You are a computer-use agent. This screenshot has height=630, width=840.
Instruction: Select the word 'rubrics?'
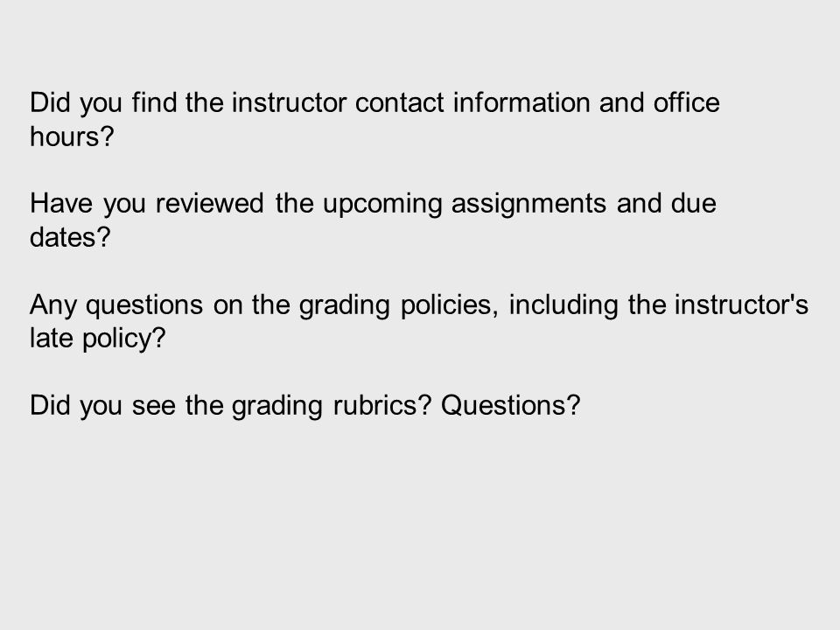382,405
